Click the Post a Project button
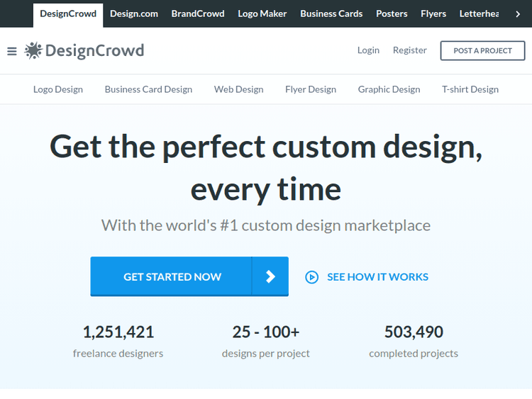 click(x=482, y=51)
